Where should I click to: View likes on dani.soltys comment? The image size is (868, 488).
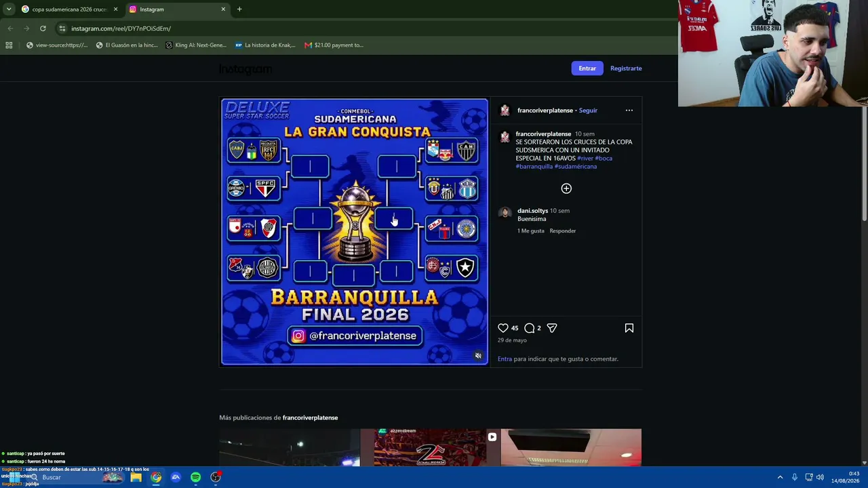(531, 231)
